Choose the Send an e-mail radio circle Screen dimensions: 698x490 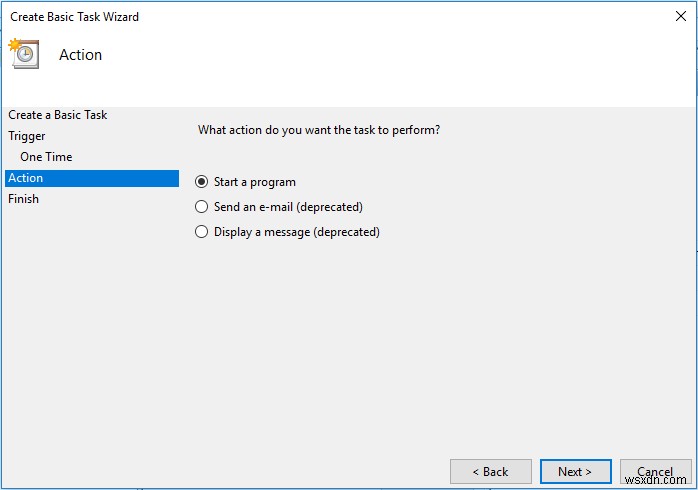pos(202,207)
